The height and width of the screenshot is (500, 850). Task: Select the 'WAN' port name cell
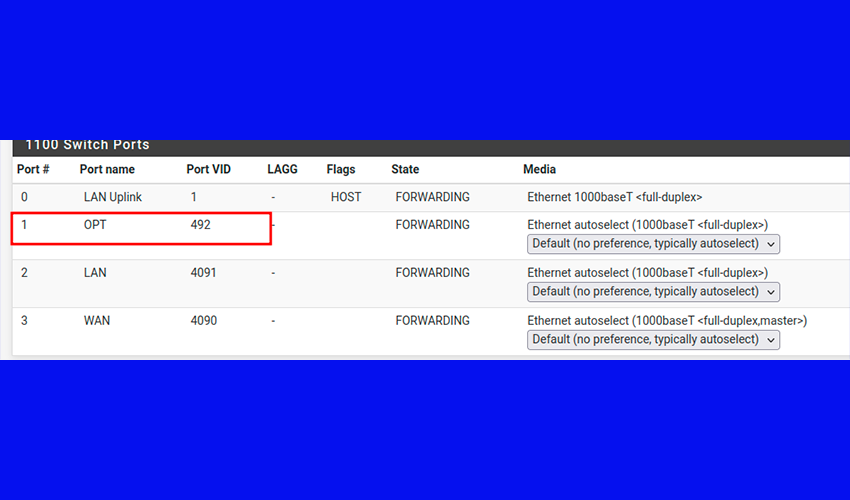coord(97,320)
